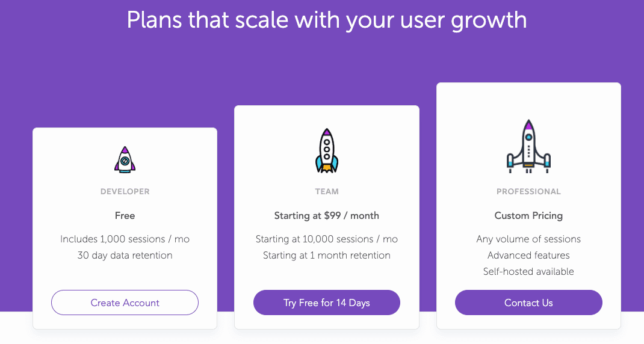644x344 pixels.
Task: Click "30 day data retention" feature line
Action: pos(125,256)
